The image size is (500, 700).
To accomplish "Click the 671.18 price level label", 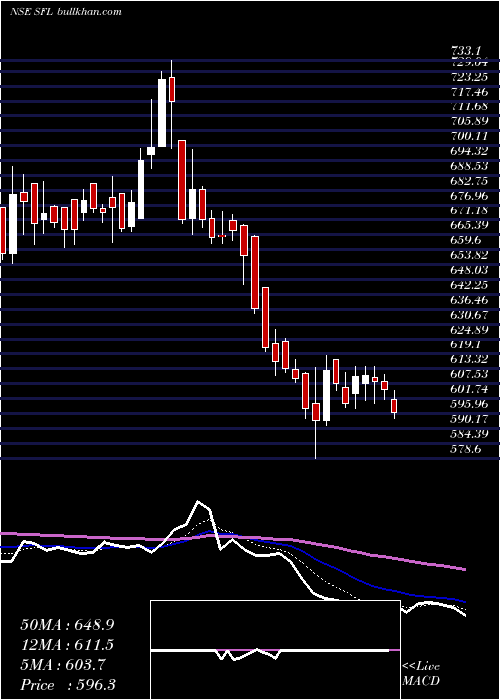I will [x=468, y=210].
